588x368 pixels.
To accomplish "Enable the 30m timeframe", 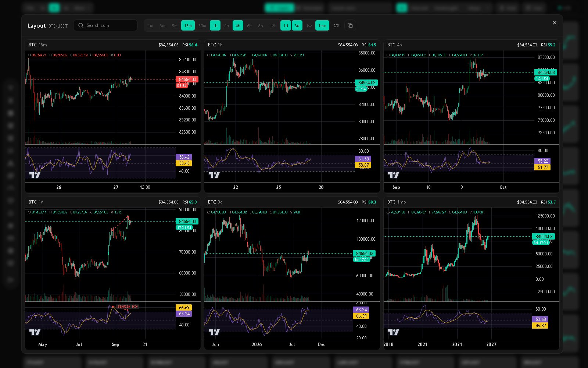I will pos(202,26).
